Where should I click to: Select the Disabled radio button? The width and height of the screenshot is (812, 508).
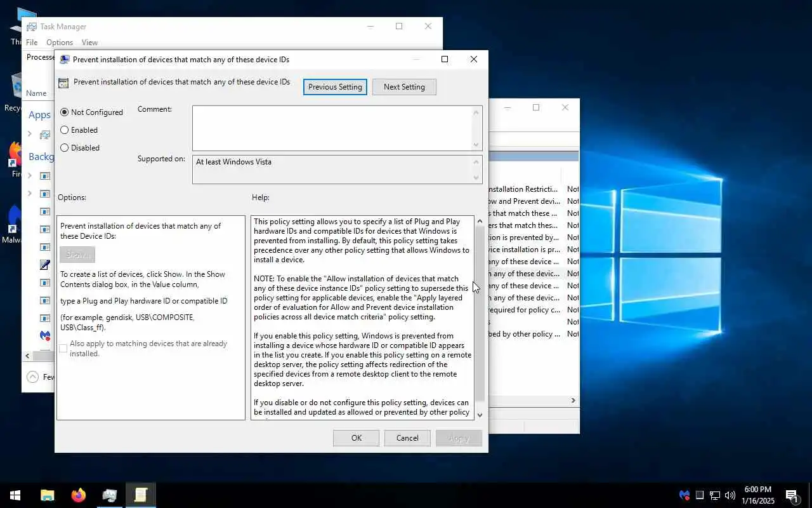[65, 148]
